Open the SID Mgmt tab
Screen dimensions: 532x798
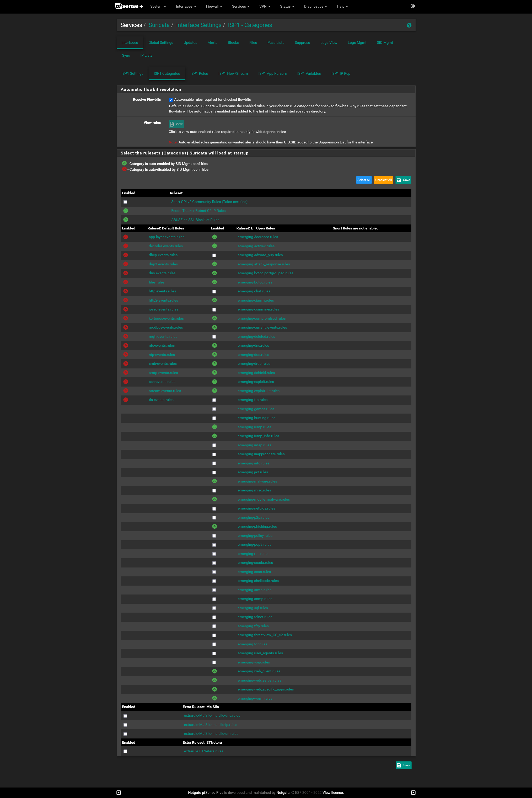385,43
